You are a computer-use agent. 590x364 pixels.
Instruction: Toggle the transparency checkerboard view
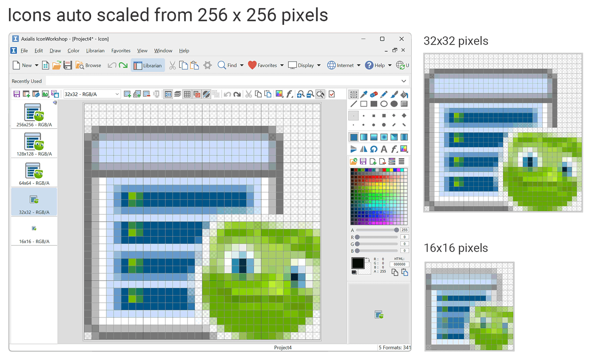(206, 94)
